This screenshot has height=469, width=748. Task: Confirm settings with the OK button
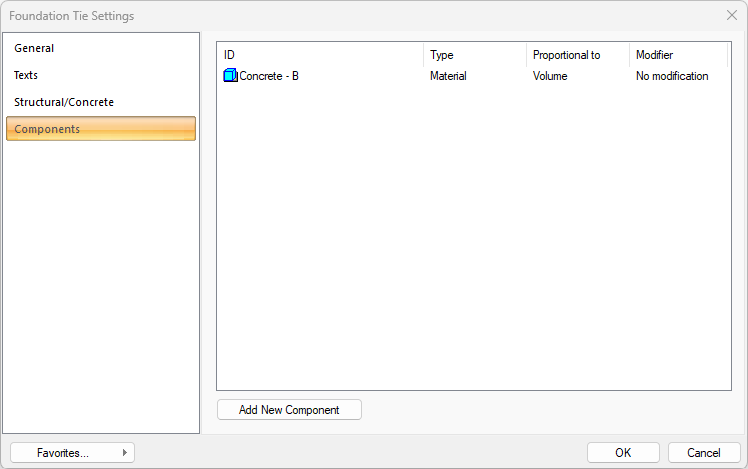tap(623, 453)
